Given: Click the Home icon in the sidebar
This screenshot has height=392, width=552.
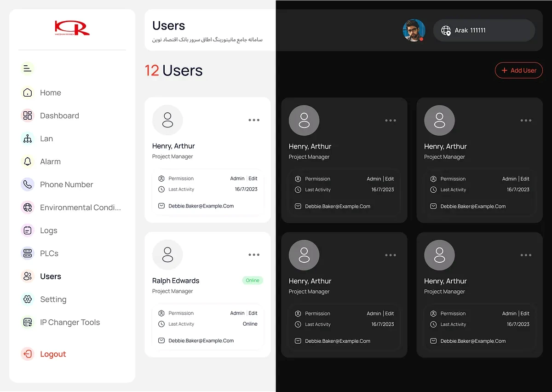Looking at the screenshot, I should tap(28, 92).
